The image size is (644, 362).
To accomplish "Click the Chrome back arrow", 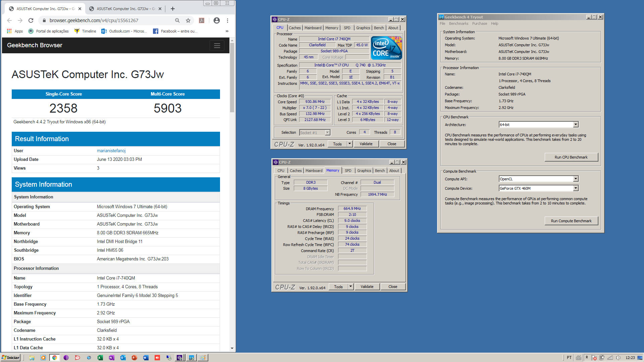I will (x=9, y=20).
